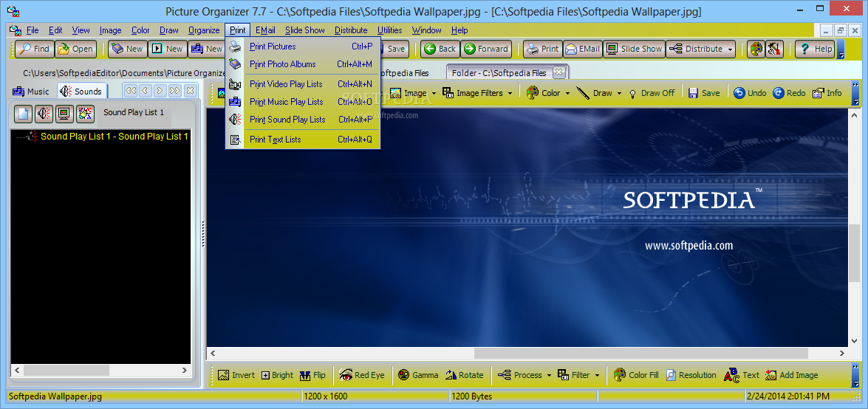This screenshot has width=868, height=409.
Task: Close the Folder - C:\Softpedia Files tab
Action: pyautogui.click(x=558, y=72)
